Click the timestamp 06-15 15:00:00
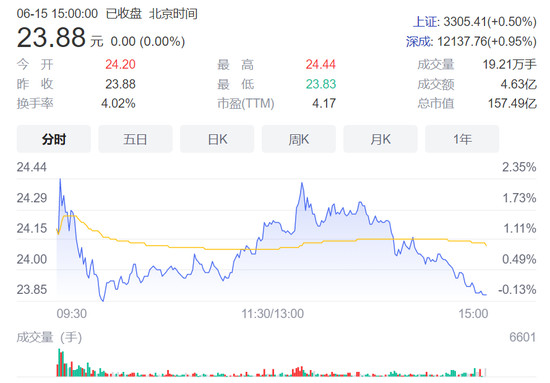The height and width of the screenshot is (383, 550). (57, 14)
